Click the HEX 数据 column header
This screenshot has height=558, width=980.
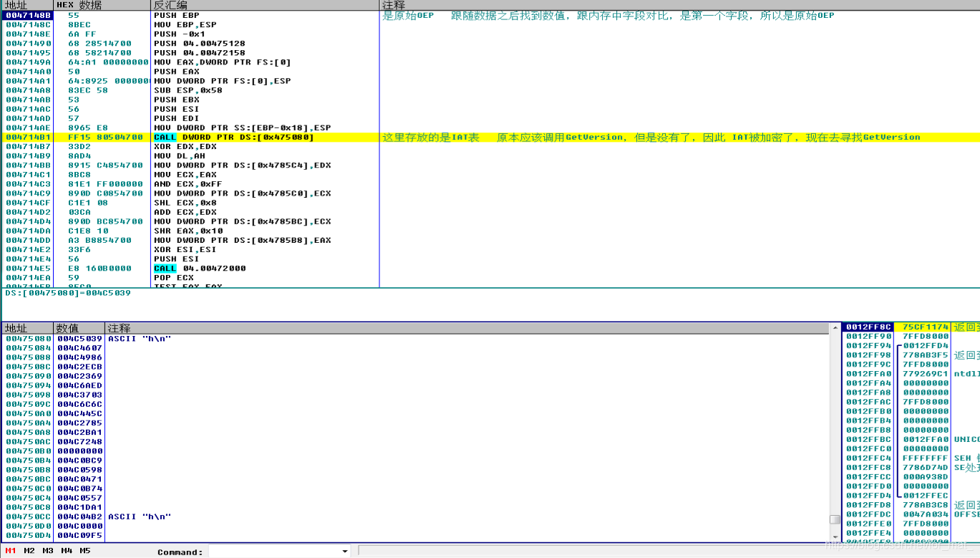click(x=102, y=5)
